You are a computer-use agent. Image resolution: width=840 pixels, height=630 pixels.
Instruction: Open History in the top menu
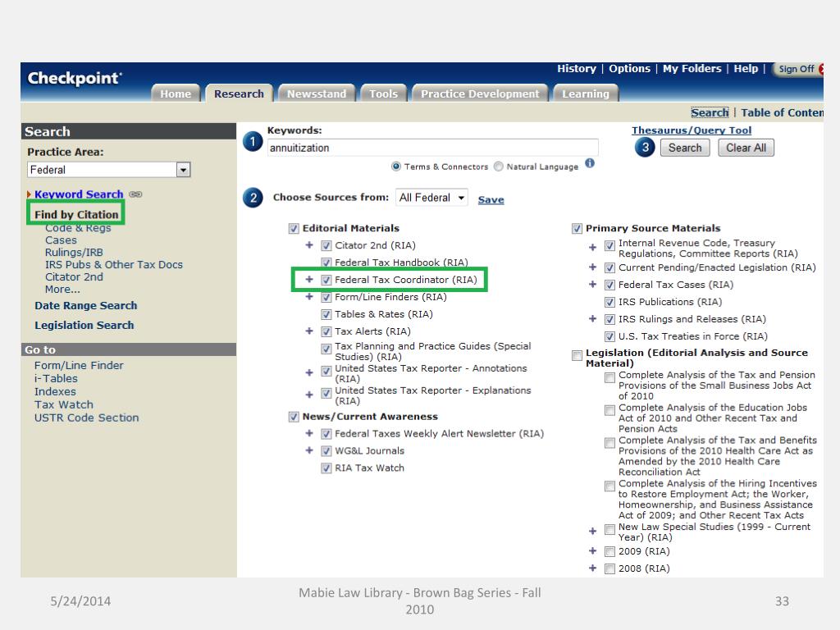pyautogui.click(x=577, y=69)
